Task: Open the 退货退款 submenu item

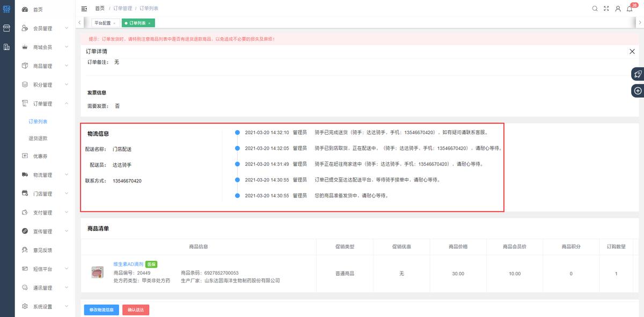Action: point(38,138)
